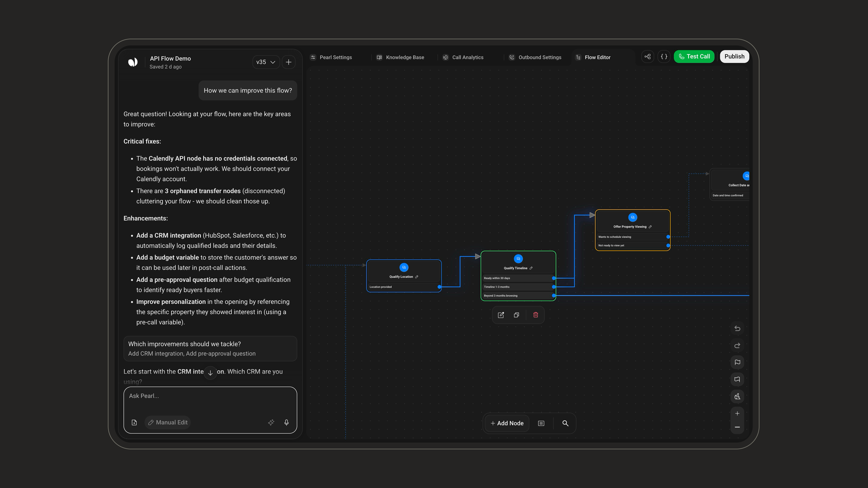The width and height of the screenshot is (868, 488).
Task: Click the red trash delete icon
Action: [x=536, y=315]
